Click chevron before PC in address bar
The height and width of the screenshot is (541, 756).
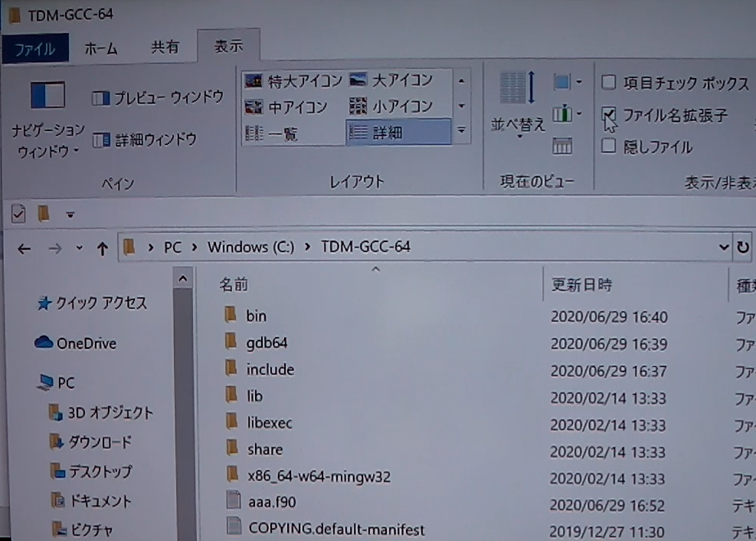pos(151,248)
